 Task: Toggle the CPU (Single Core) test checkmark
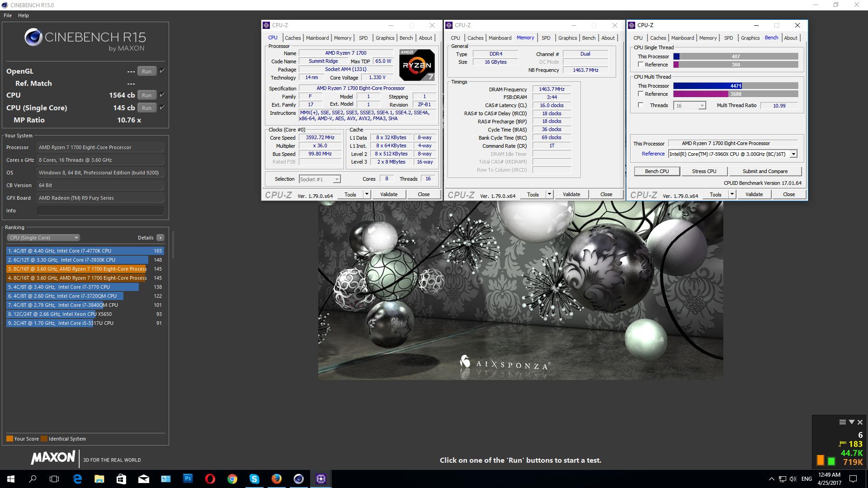pos(162,108)
